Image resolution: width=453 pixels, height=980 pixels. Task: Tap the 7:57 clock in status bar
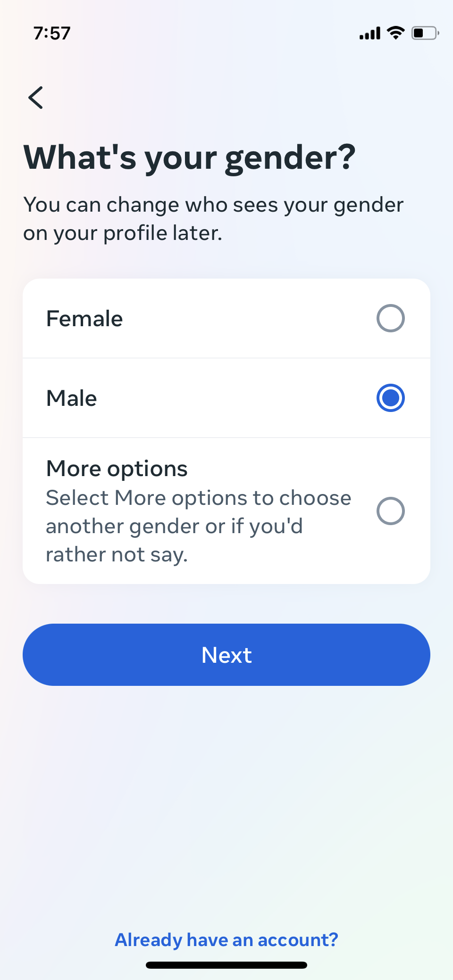(52, 33)
